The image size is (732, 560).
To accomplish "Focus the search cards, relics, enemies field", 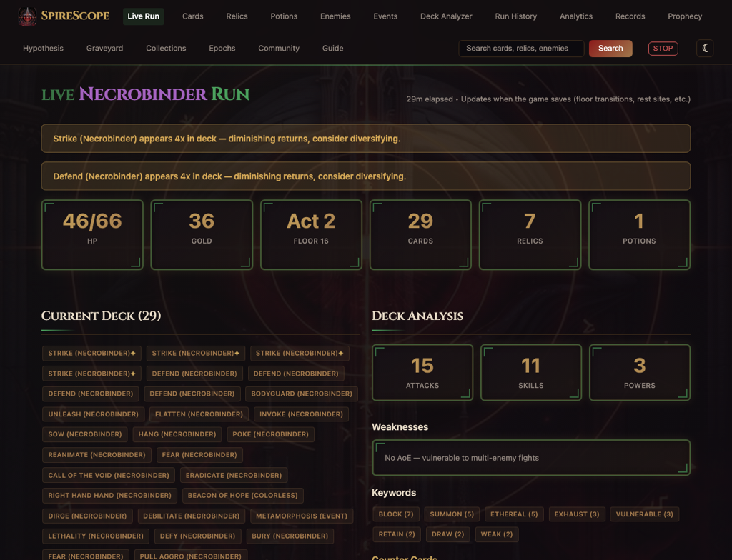I will (521, 48).
